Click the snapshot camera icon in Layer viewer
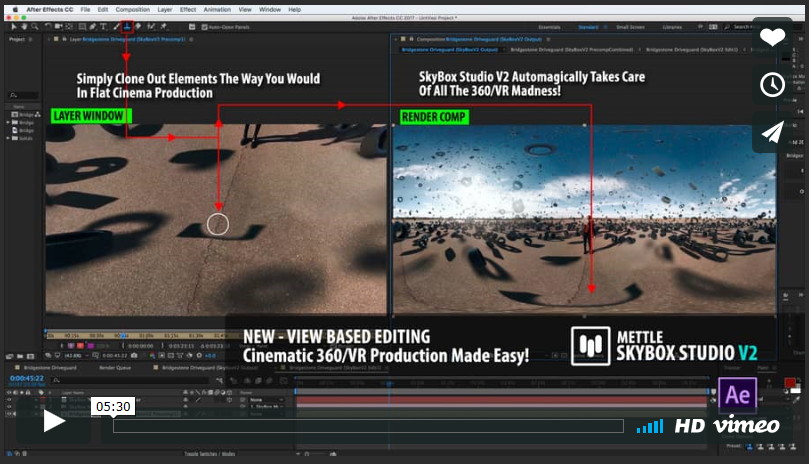This screenshot has height=464, width=809. click(134, 356)
